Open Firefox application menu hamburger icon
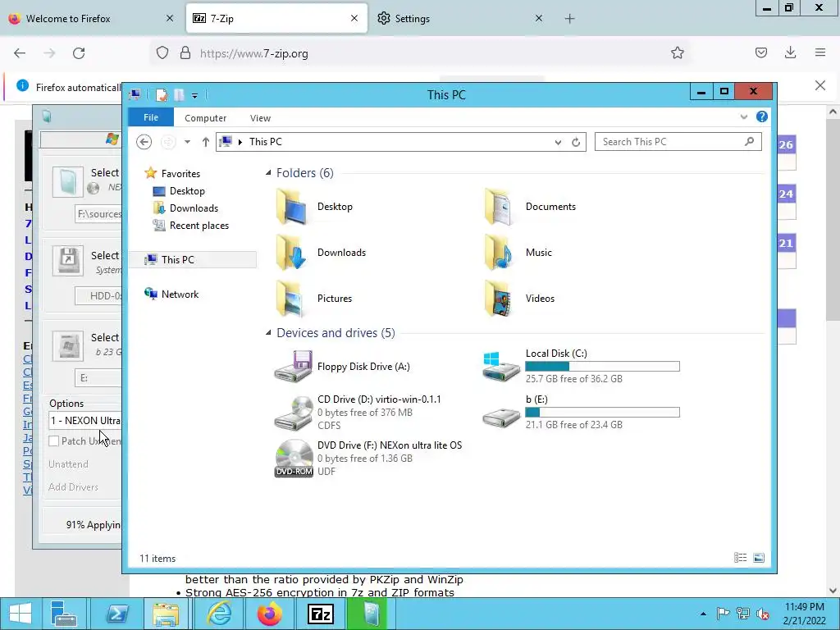Screen dimensions: 840x630 pos(820,52)
